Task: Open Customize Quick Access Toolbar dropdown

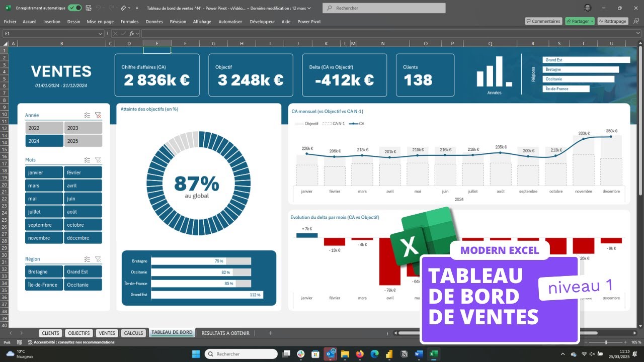Action: point(137,8)
